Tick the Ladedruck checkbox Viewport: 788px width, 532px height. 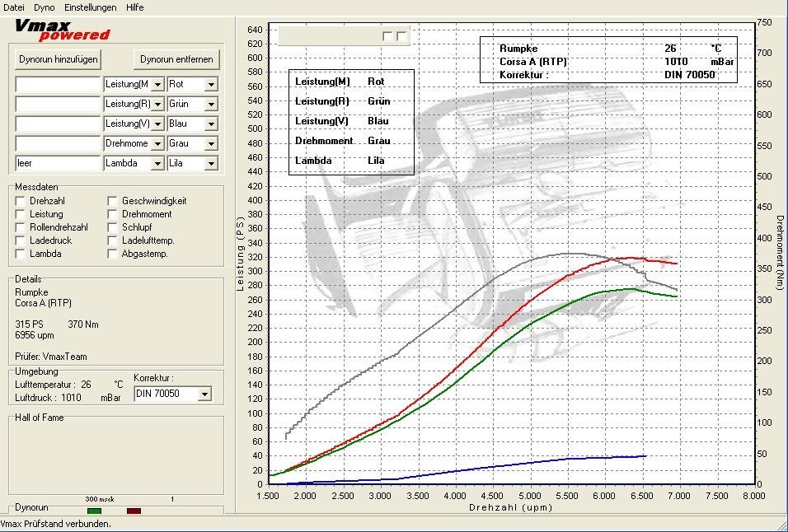click(21, 240)
